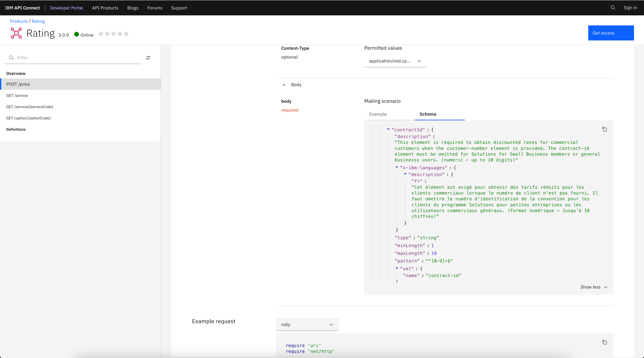The width and height of the screenshot is (644, 358).
Task: Click the fifth rating star
Action: [x=126, y=34]
